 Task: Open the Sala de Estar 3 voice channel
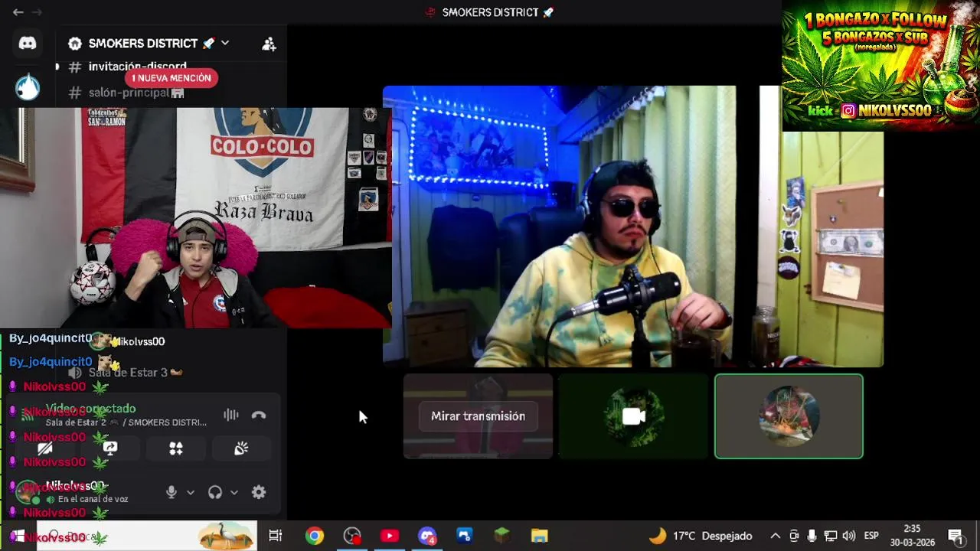(128, 373)
